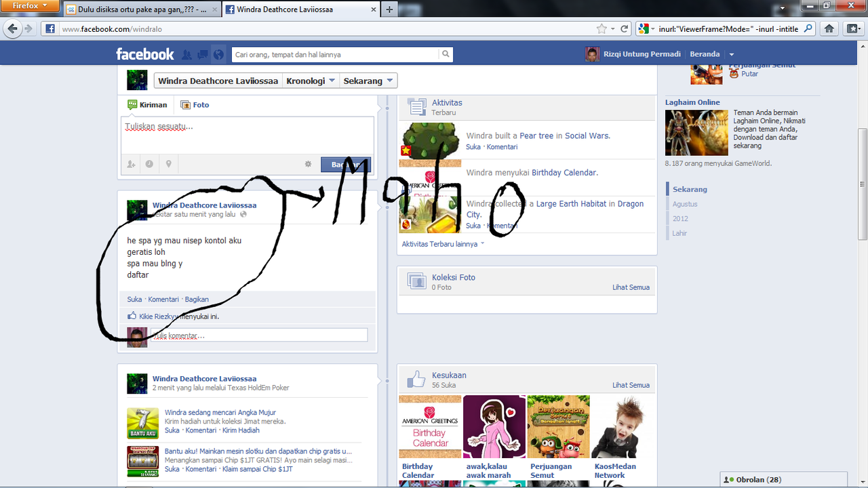Click Kesukaan thumbs-up icon
The height and width of the screenshot is (488, 868).
416,379
